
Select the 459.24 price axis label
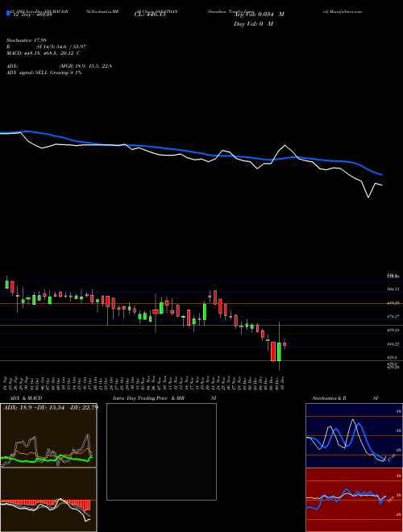393,330
